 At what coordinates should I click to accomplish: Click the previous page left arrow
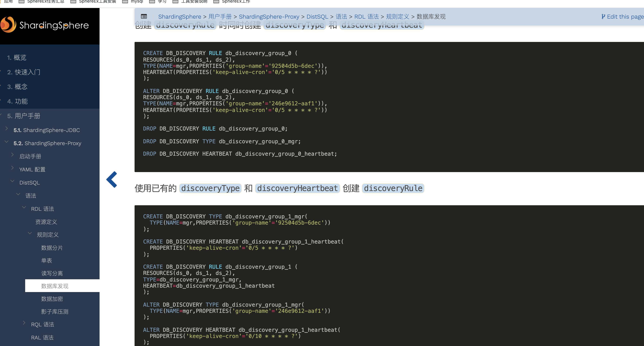tap(112, 179)
